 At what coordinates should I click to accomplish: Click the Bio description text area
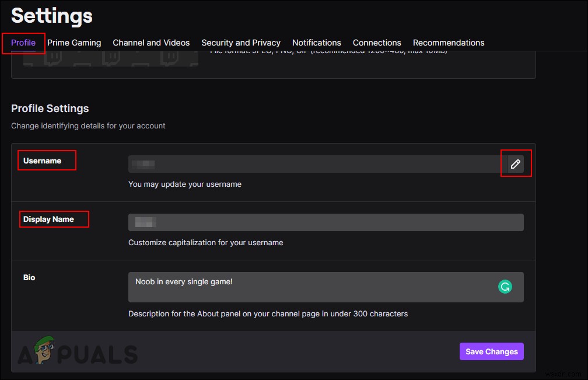click(x=325, y=287)
